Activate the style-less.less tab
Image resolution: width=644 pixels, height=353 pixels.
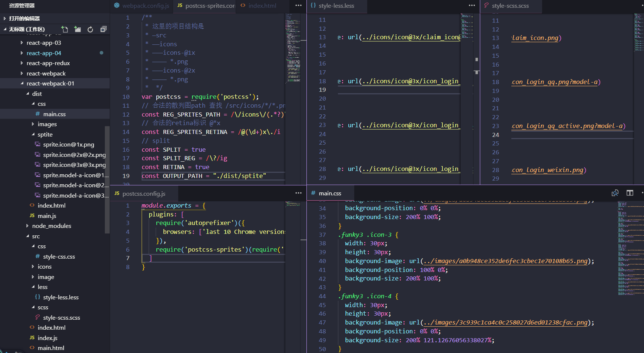pos(337,6)
